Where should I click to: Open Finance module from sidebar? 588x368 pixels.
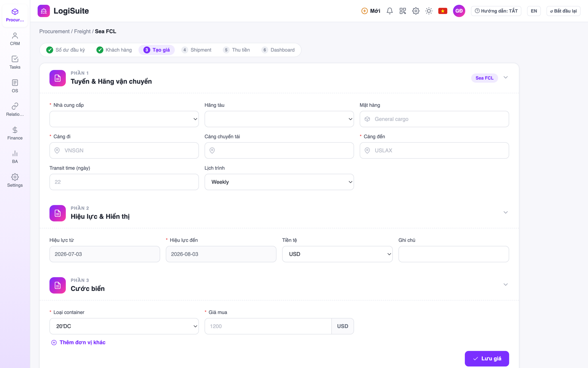tap(15, 133)
